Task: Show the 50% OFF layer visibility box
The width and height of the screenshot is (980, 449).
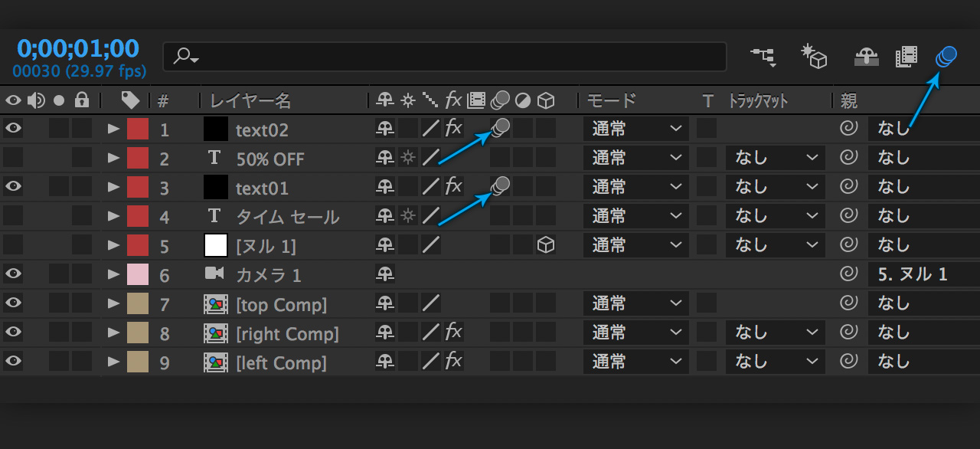Action: coord(13,158)
